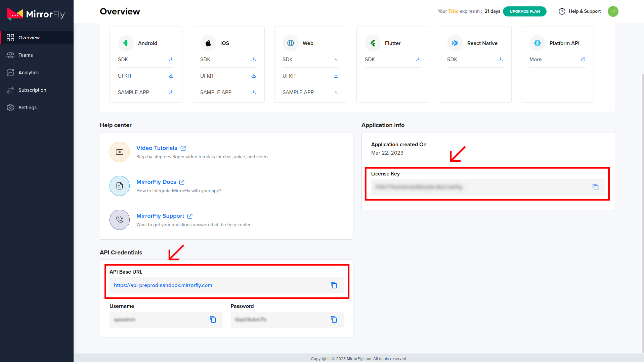Open the Subscription page
This screenshot has width=644, height=362.
coord(32,90)
